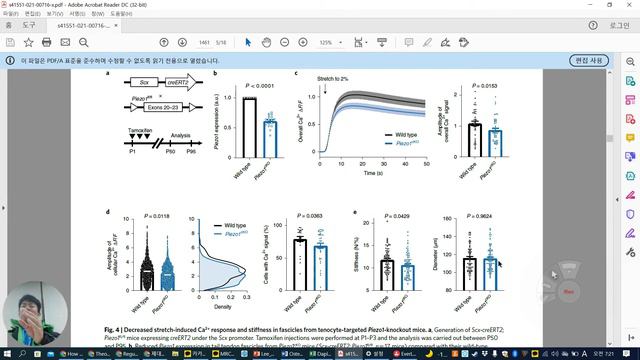640x360 pixels.
Task: Open the Windows notification center icon
Action: pyautogui.click(x=627, y=354)
